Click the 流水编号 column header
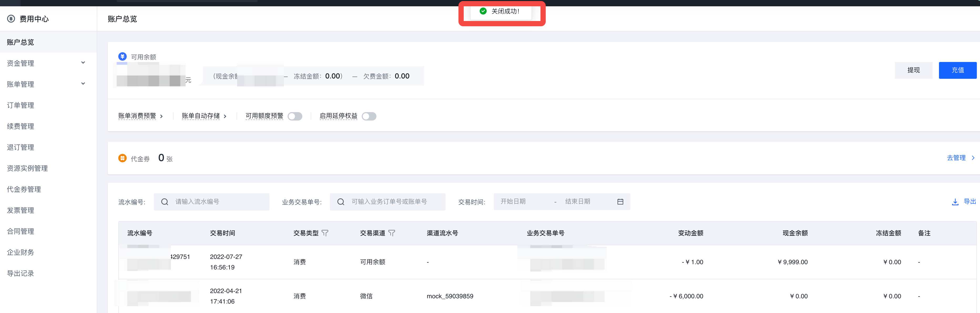Viewport: 980px width, 313px height. [x=140, y=233]
